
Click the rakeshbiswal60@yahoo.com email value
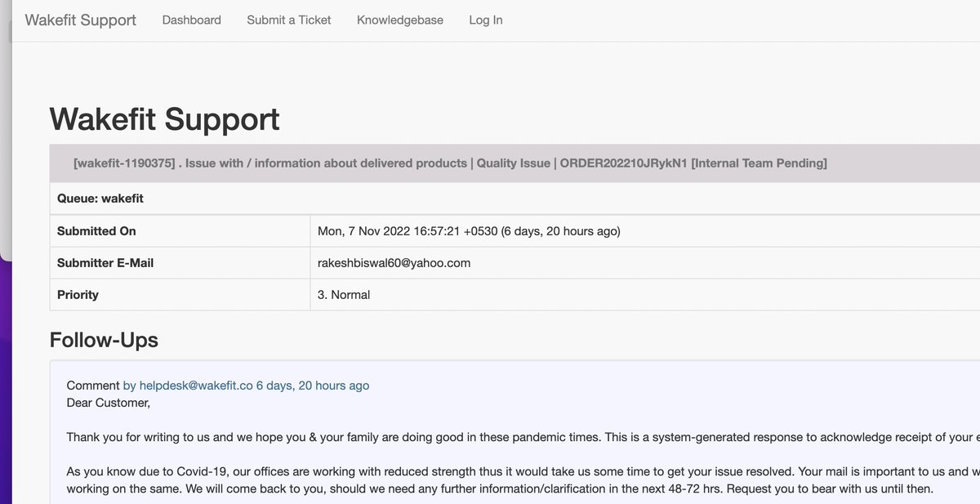394,263
